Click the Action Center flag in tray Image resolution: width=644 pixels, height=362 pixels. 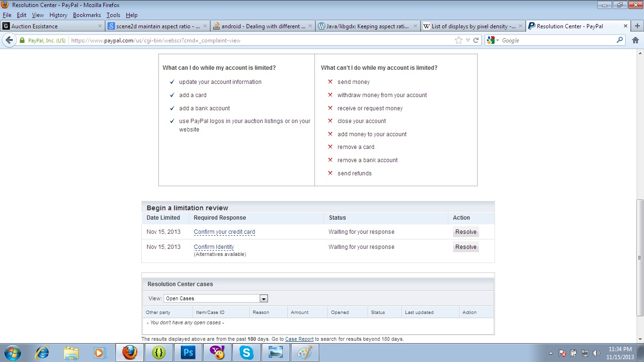tap(562, 353)
